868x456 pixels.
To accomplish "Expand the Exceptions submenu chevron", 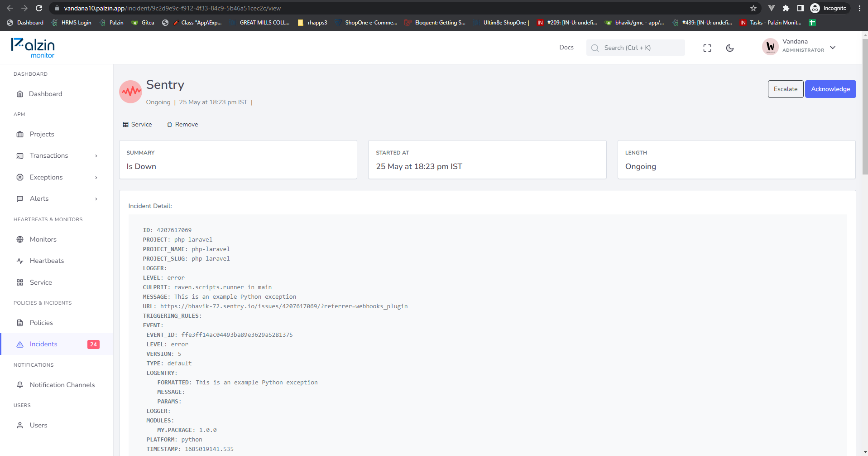I will coord(96,178).
